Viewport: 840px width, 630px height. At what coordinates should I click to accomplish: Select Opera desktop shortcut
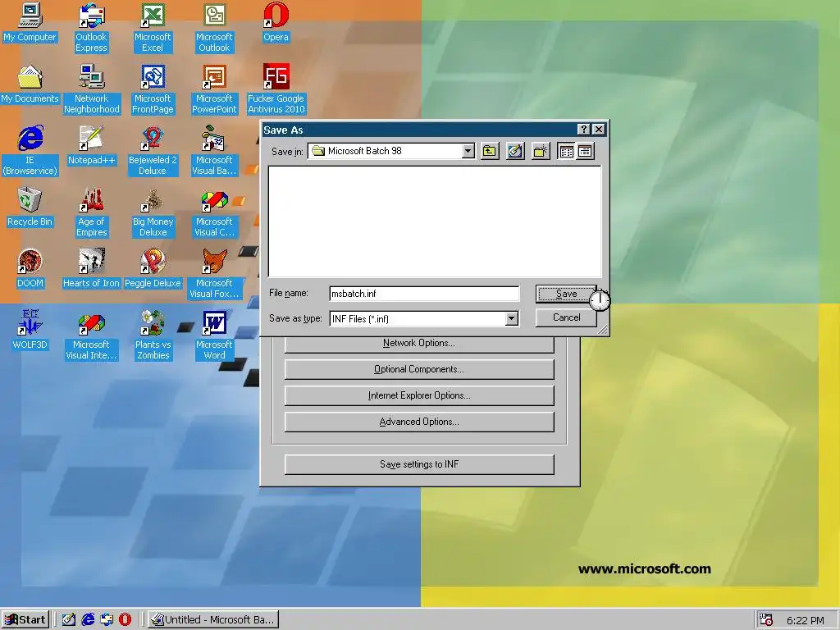276,22
